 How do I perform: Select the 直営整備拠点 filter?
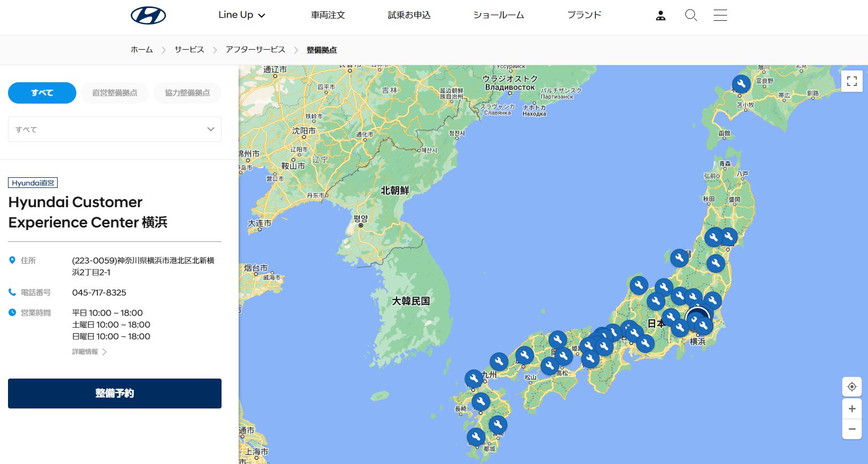tap(115, 93)
